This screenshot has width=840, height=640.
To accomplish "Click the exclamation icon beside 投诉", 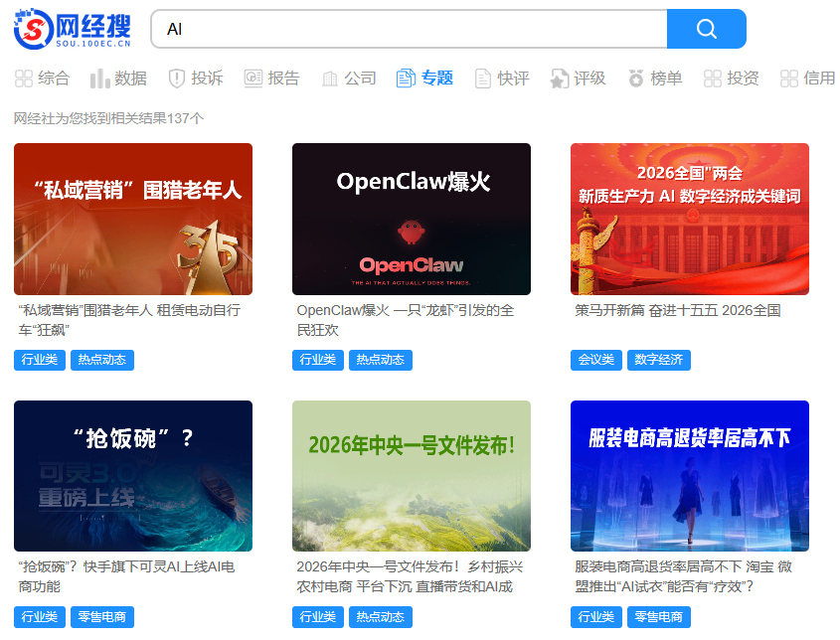I will tap(175, 78).
